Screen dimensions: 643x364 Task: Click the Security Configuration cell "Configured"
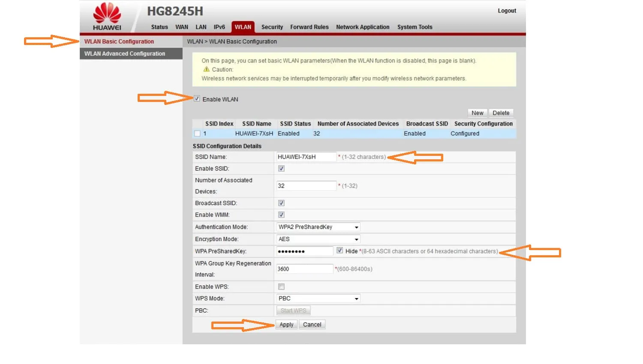tap(465, 134)
